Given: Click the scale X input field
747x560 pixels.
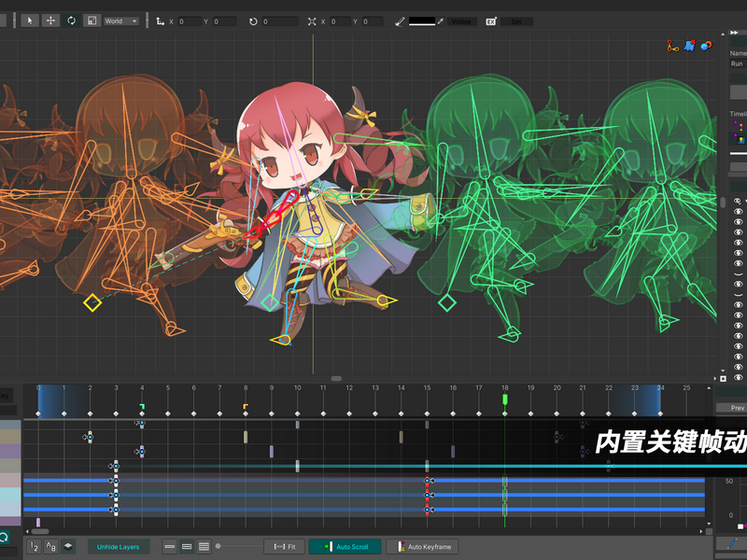Looking at the screenshot, I should (341, 21).
